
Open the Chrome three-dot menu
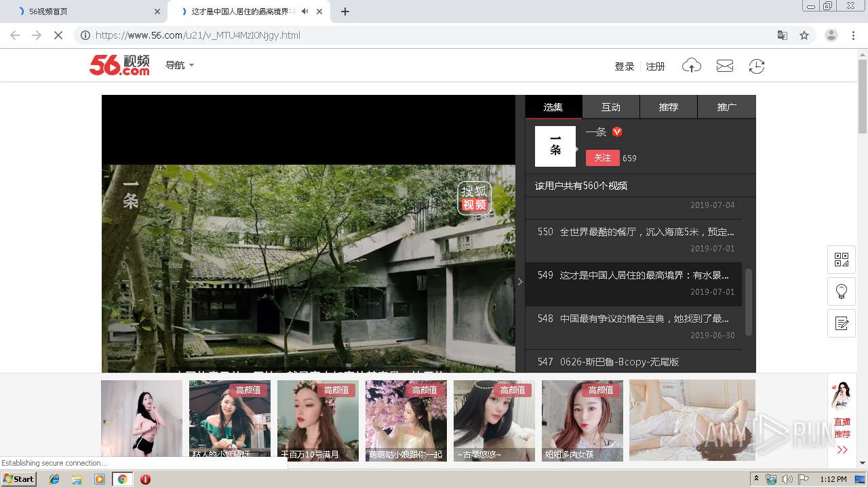[854, 35]
